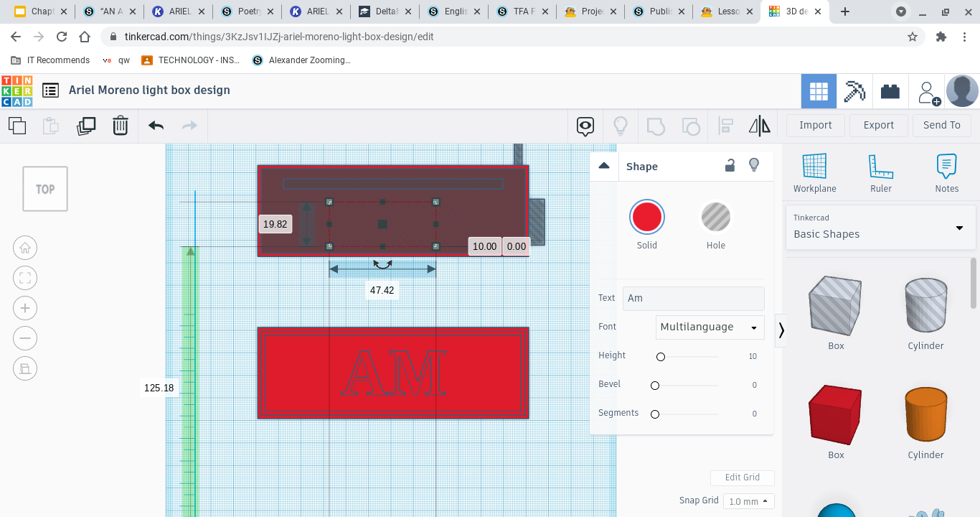Collapse the Shape panel arrow
This screenshot has width=980, height=517.
coord(604,166)
